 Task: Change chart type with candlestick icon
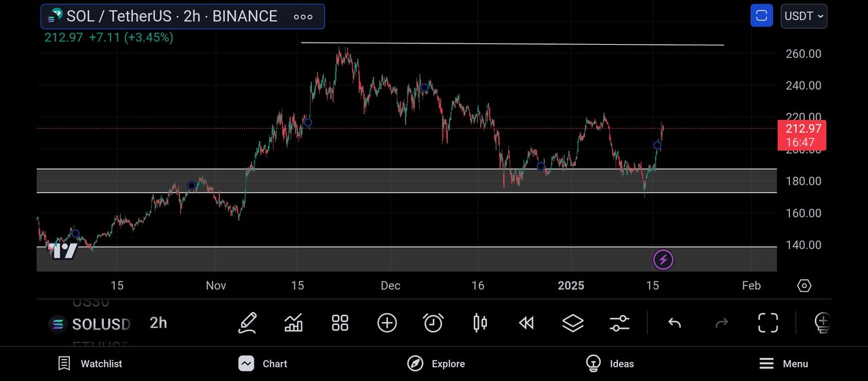pos(480,323)
